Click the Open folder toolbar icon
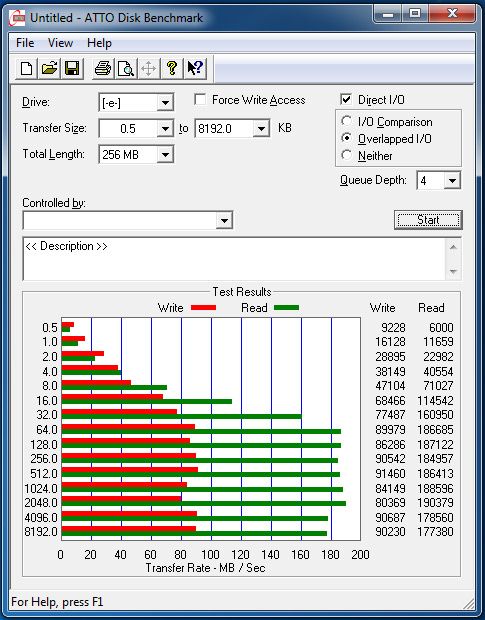The height and width of the screenshot is (620, 485). pos(49,68)
